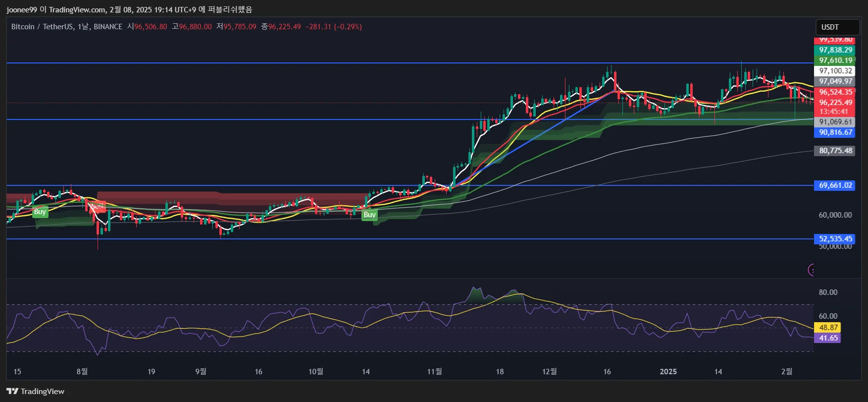Click the first green Buy signal marker
This screenshot has width=868, height=402.
click(x=40, y=212)
